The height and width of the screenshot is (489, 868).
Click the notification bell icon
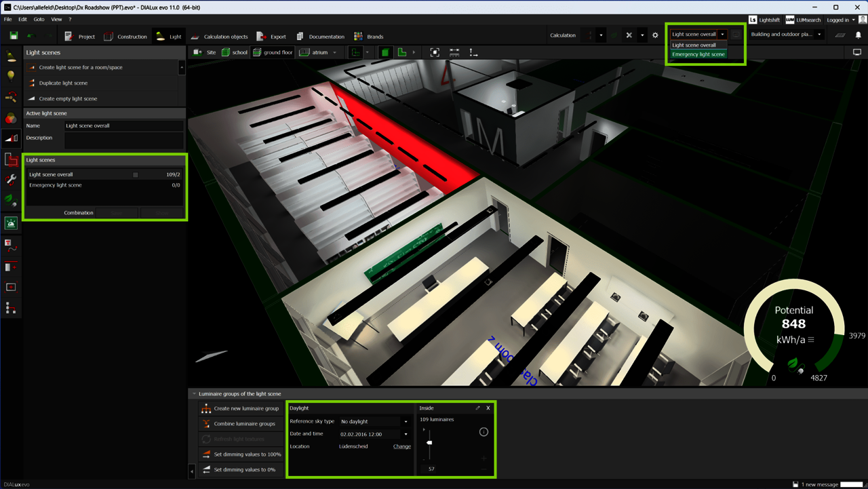(x=858, y=35)
